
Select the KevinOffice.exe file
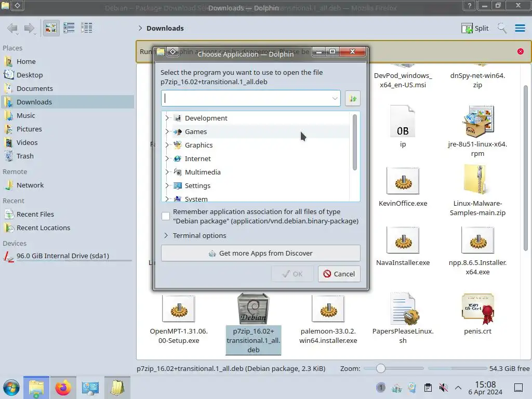[403, 187]
